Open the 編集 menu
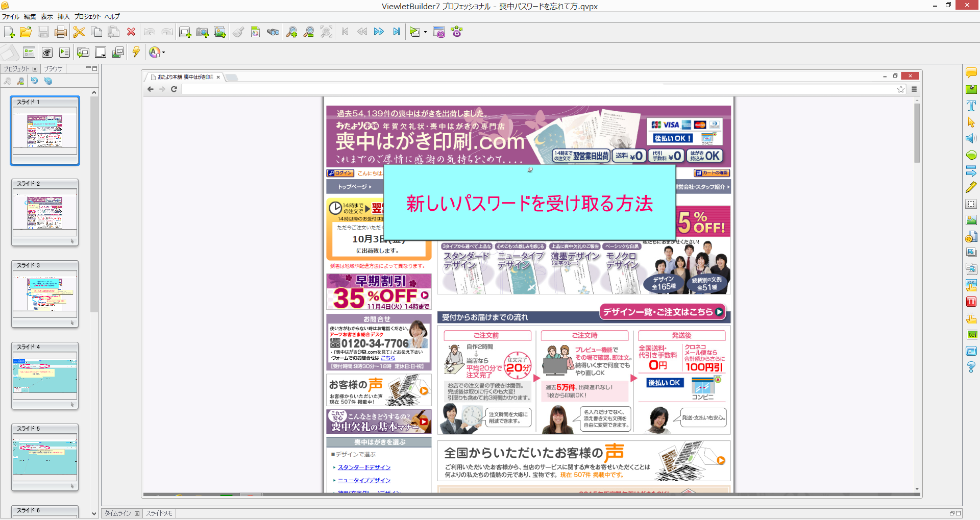The width and height of the screenshot is (980, 520). coord(30,16)
